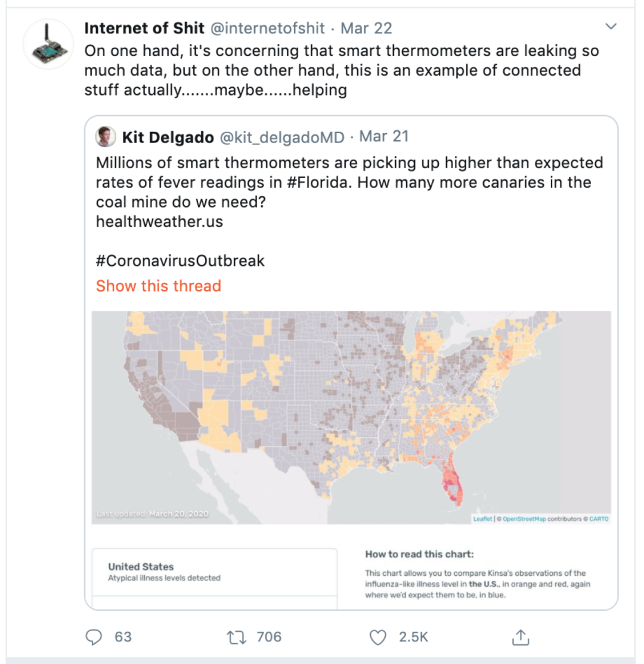Like the tweet with heart icon
This screenshot has width=644, height=664.
377,637
